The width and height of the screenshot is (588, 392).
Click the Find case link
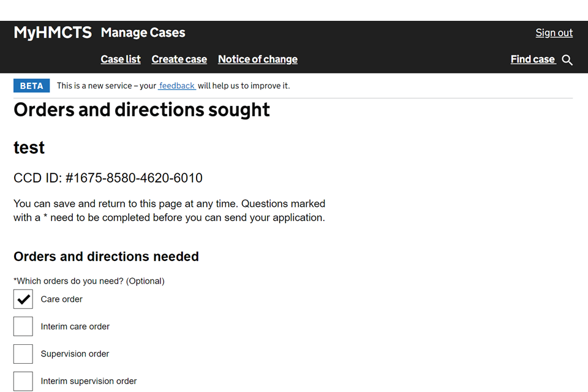coord(532,59)
